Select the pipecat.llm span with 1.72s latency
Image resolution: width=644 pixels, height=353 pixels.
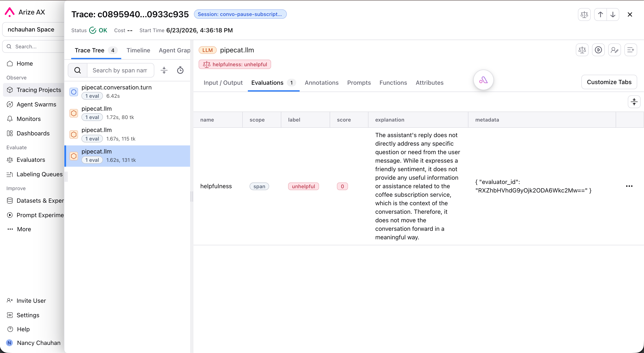(x=127, y=113)
